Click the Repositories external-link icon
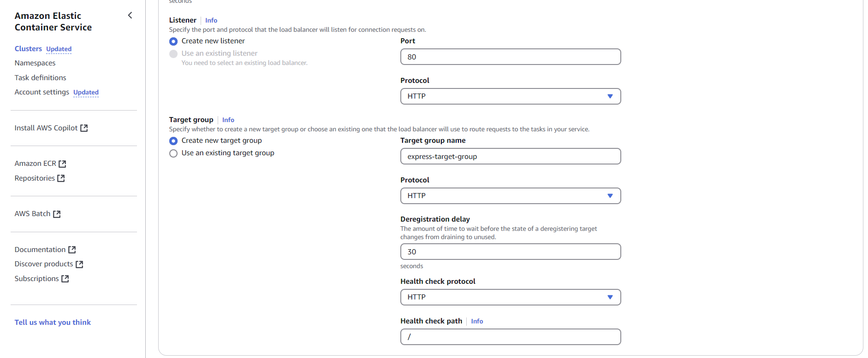The width and height of the screenshot is (868, 358). [x=61, y=178]
